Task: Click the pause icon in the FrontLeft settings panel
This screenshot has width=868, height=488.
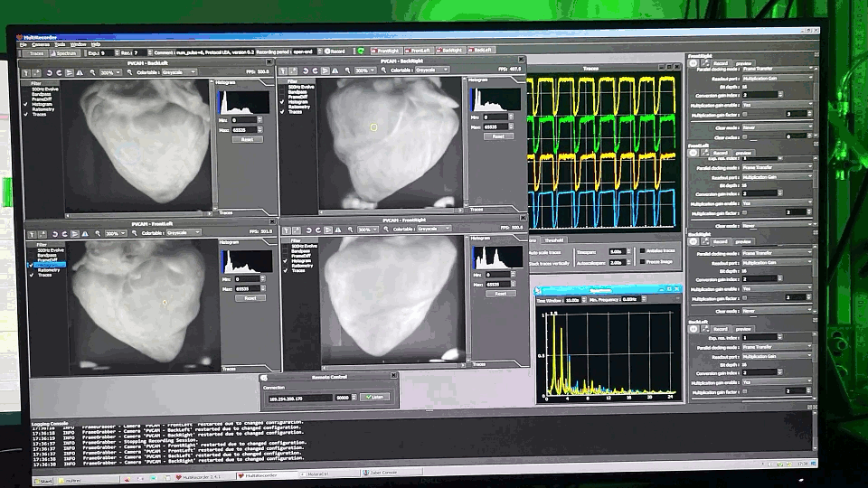Action: pyautogui.click(x=693, y=153)
